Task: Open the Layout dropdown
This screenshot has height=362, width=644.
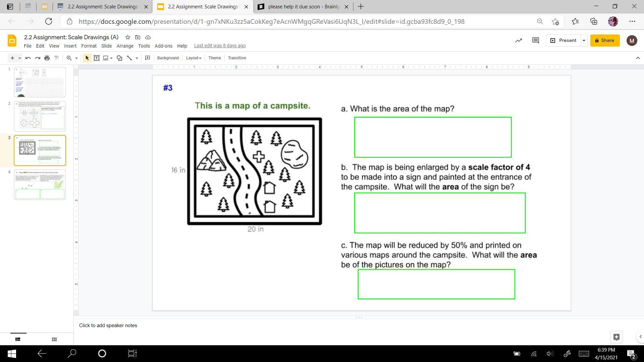Action: pyautogui.click(x=194, y=58)
